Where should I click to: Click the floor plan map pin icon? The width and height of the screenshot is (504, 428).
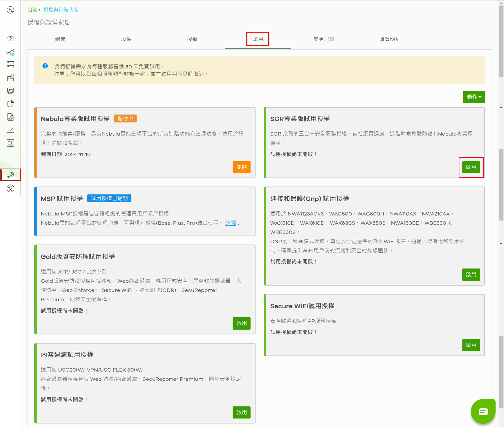point(10,78)
